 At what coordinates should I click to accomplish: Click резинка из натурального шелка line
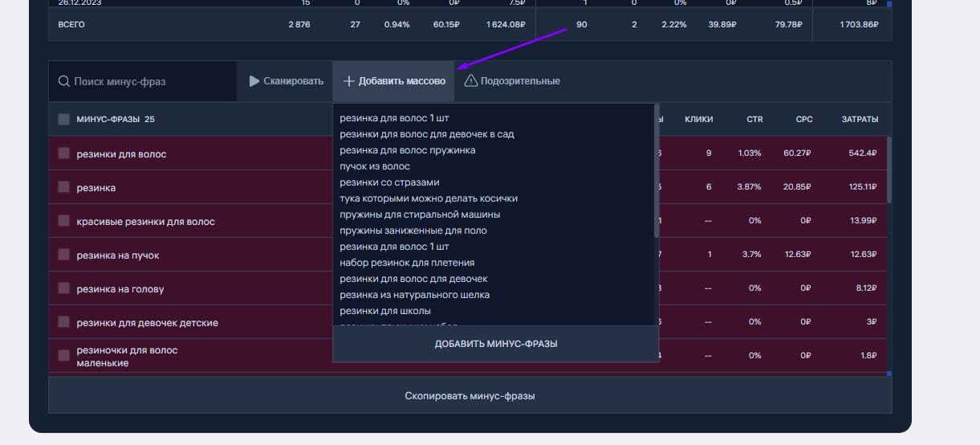click(x=414, y=295)
